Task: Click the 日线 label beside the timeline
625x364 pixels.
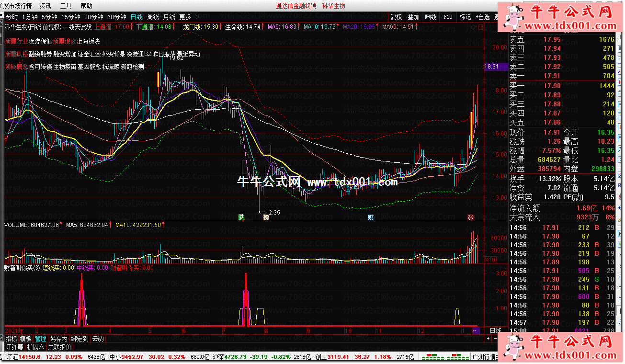Action: tap(496, 330)
